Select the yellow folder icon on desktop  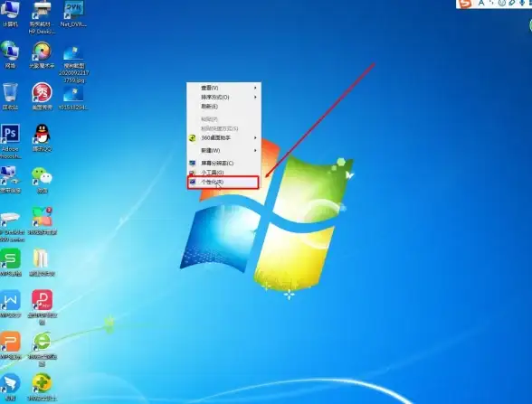[x=42, y=262]
